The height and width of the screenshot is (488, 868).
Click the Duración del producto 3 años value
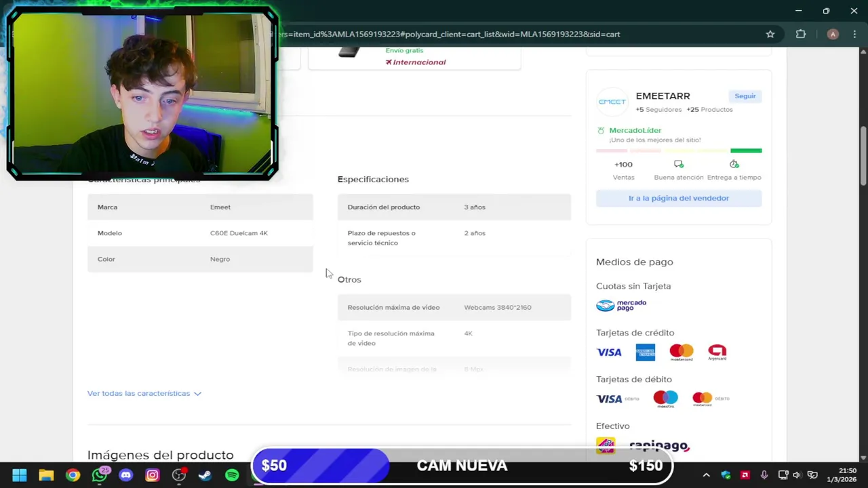[475, 207]
